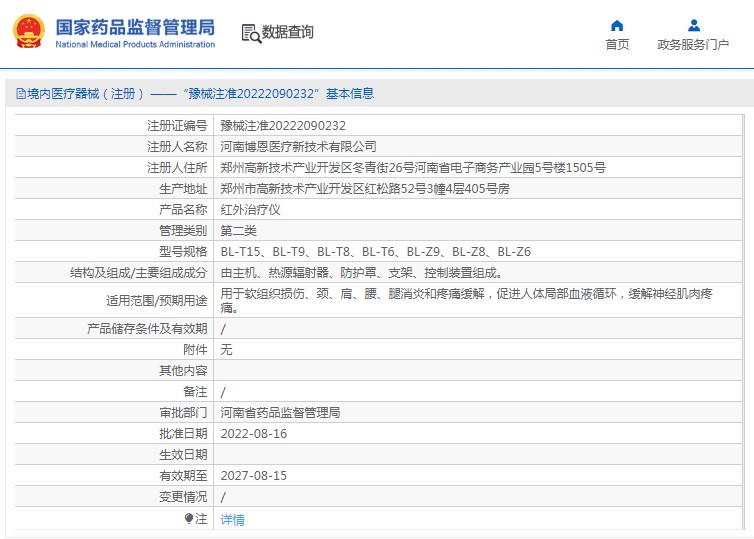Viewport: 754px width, 539px height.
Task: Click the 注册证编号 row label
Action: (177, 125)
